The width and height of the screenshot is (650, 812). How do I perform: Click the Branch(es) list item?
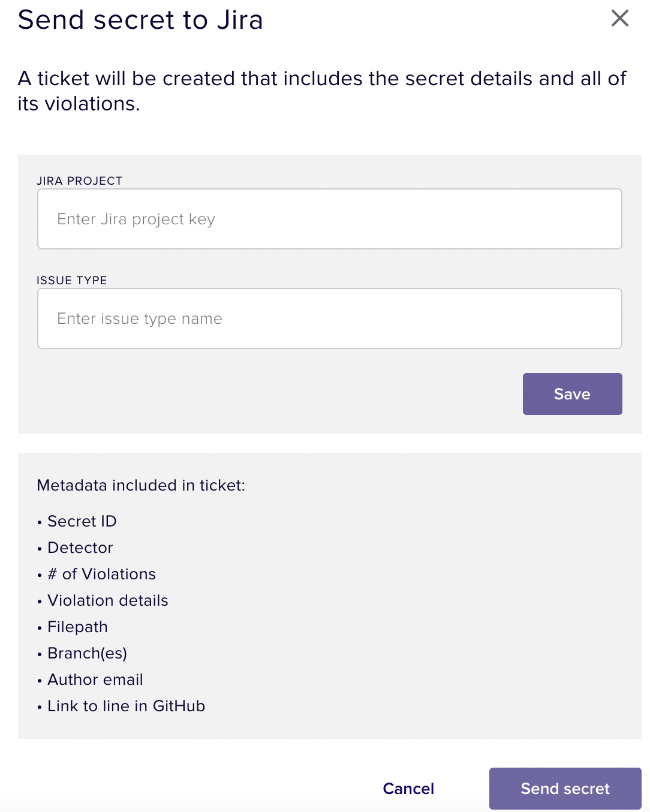88,653
